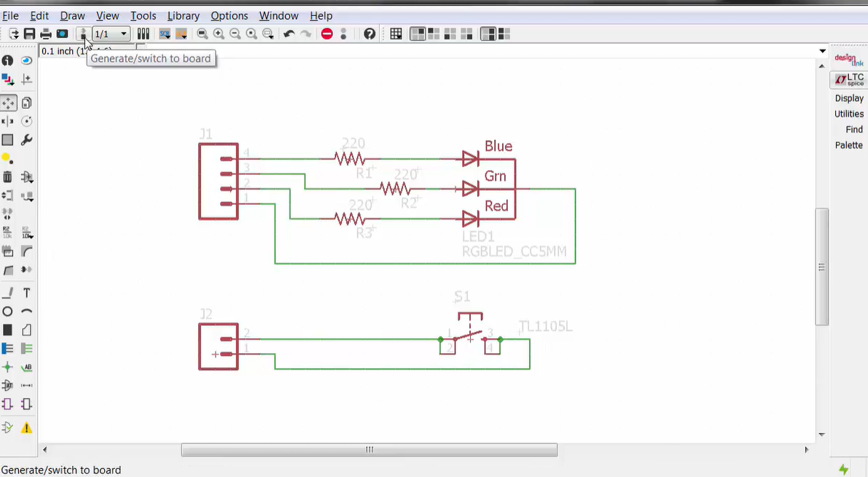Click the design link logo button
This screenshot has width=868, height=477.
point(849,59)
